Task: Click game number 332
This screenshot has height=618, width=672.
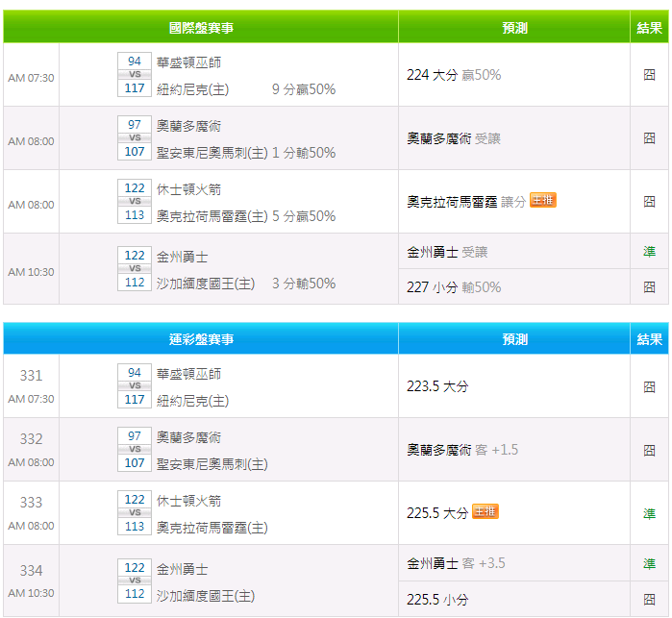Action: pos(32,439)
